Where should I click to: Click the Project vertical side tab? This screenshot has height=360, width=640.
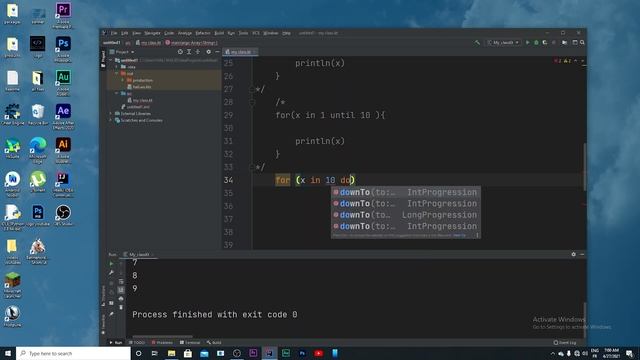click(x=103, y=59)
